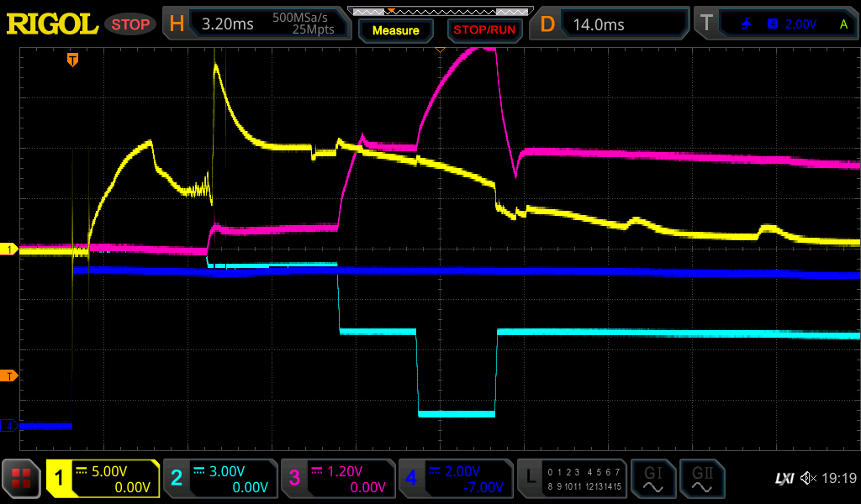The width and height of the screenshot is (861, 504).
Task: Click the speaker mute icon
Action: point(808,479)
